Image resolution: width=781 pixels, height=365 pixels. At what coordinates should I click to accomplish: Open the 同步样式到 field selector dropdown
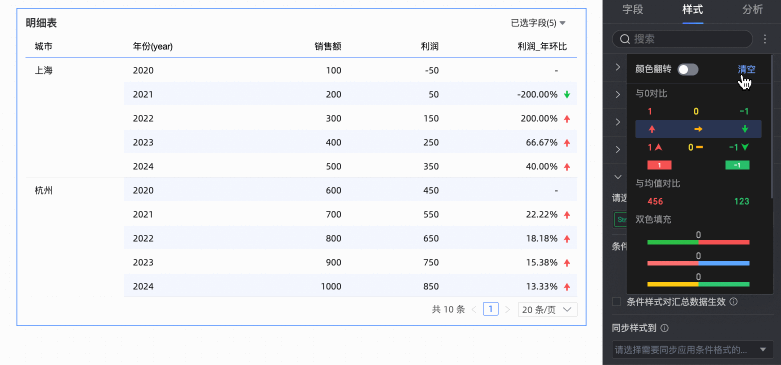point(692,350)
